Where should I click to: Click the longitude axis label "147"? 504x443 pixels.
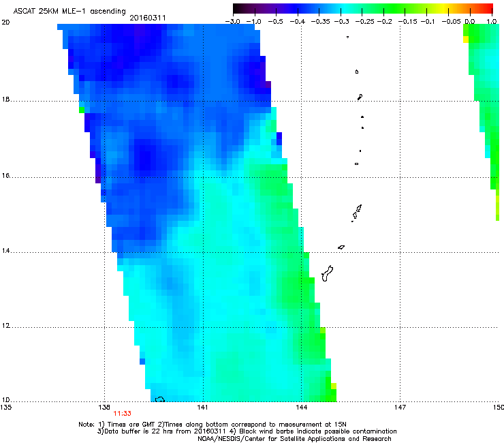pyautogui.click(x=400, y=408)
